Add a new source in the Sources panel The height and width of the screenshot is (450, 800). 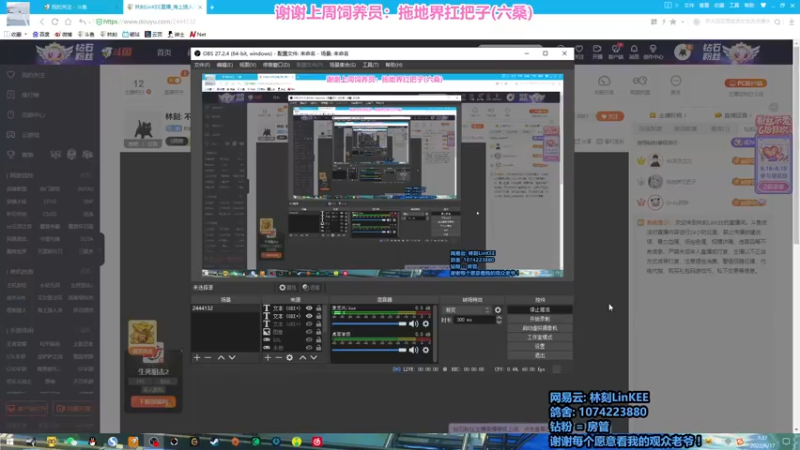click(x=268, y=358)
